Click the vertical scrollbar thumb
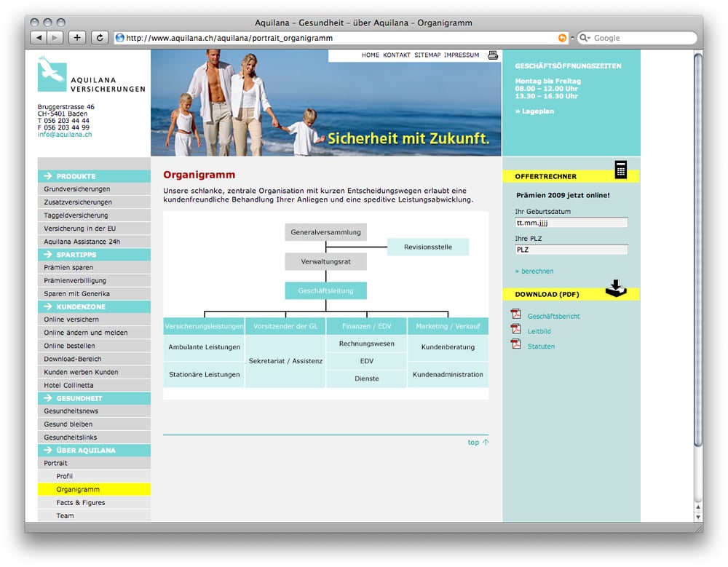Screen dimensions: 728x567 click(698, 250)
